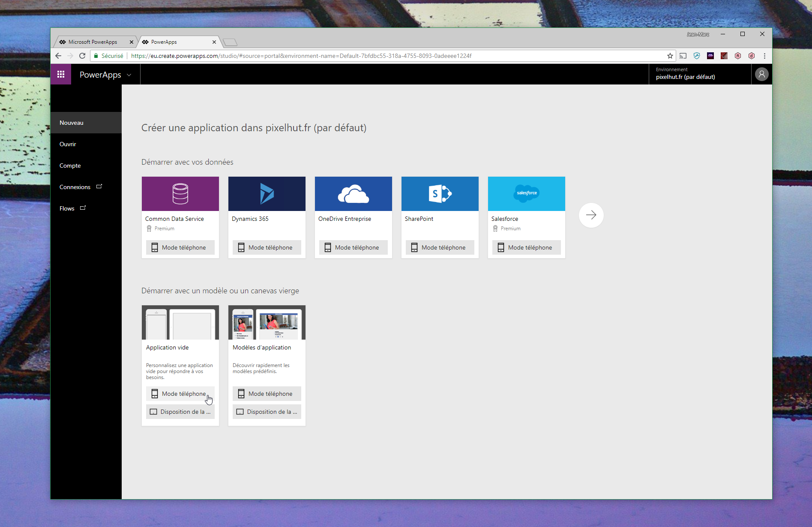This screenshot has width=812, height=527.
Task: Choose Disposition de la... under Application vide
Action: pos(180,412)
